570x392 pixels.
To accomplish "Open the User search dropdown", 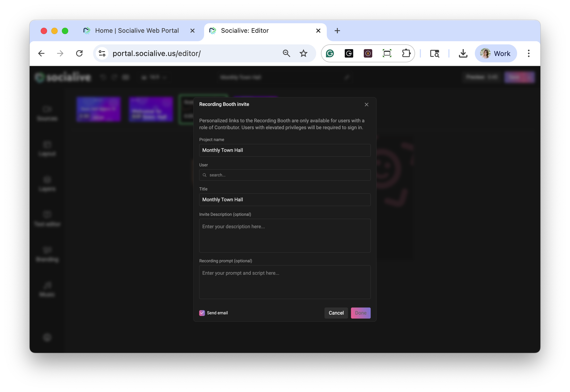I will tap(285, 175).
